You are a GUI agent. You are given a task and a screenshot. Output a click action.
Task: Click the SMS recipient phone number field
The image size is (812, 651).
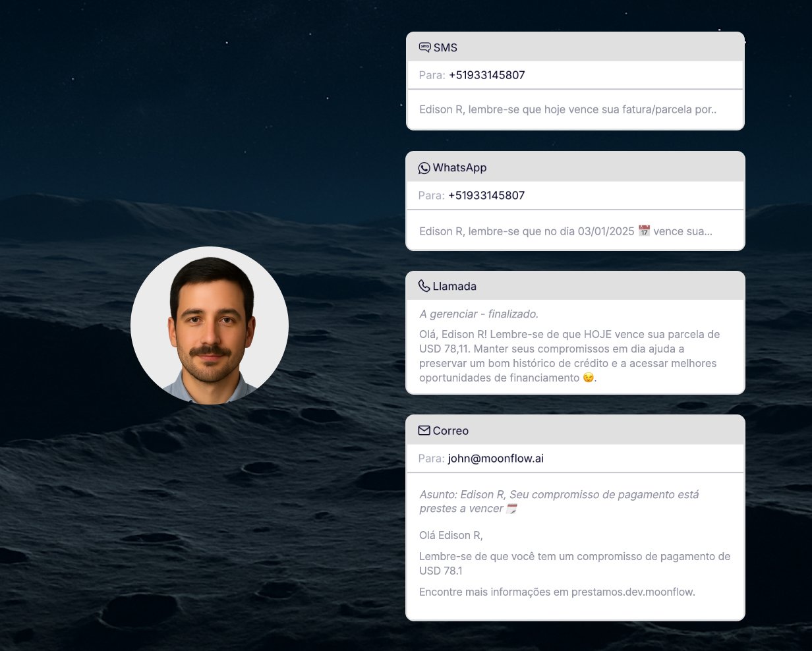tap(486, 75)
